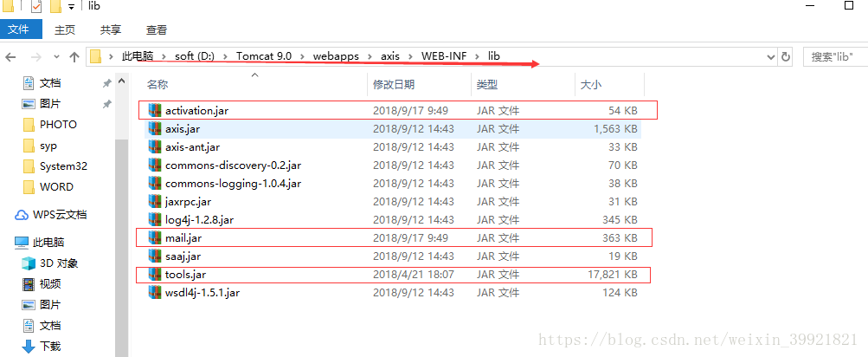Screen dimensions: 868x357
Task: Go up one folder level
Action: (74, 56)
